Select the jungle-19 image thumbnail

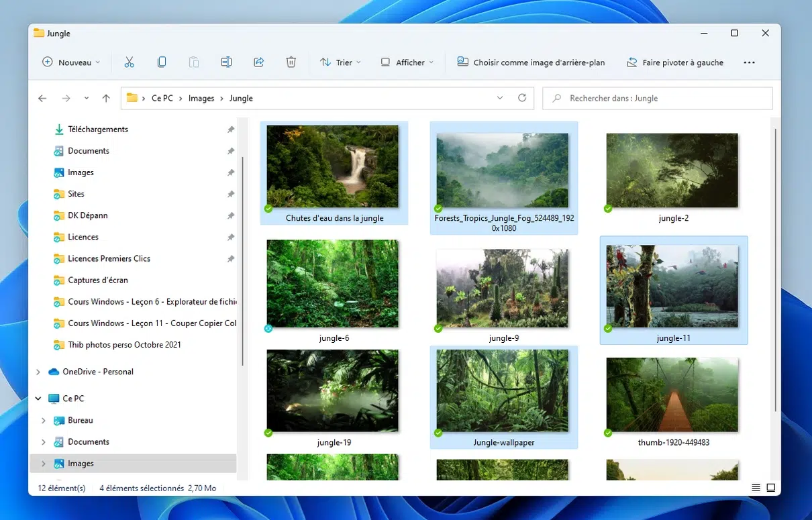pos(333,391)
